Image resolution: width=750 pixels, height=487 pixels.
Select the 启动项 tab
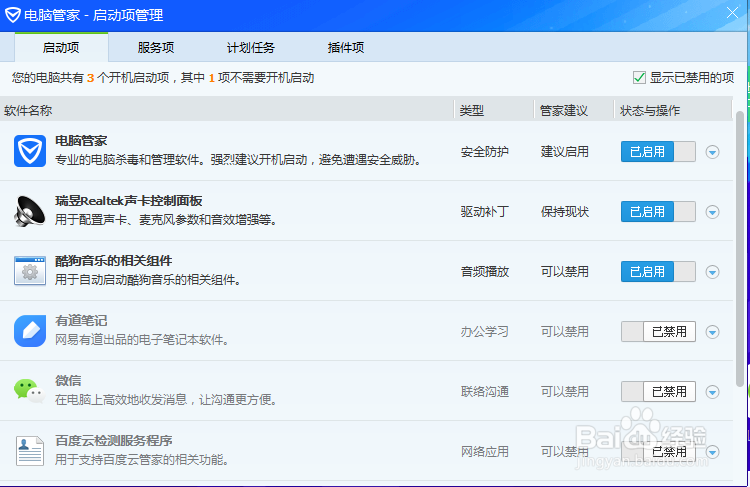pos(61,47)
